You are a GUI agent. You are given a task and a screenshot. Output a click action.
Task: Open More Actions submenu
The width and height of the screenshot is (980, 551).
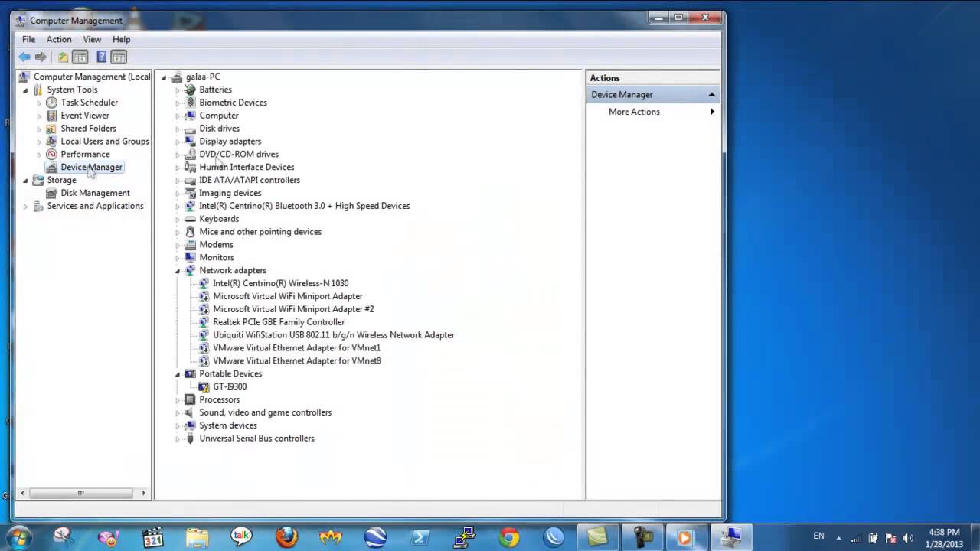(634, 112)
